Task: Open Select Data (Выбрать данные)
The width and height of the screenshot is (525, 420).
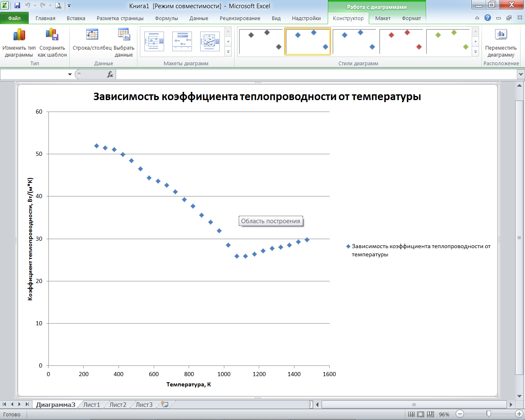Action: pos(124,35)
